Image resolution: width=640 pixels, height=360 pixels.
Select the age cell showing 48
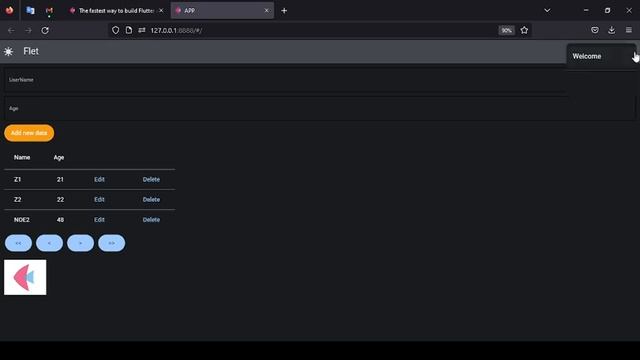60,220
